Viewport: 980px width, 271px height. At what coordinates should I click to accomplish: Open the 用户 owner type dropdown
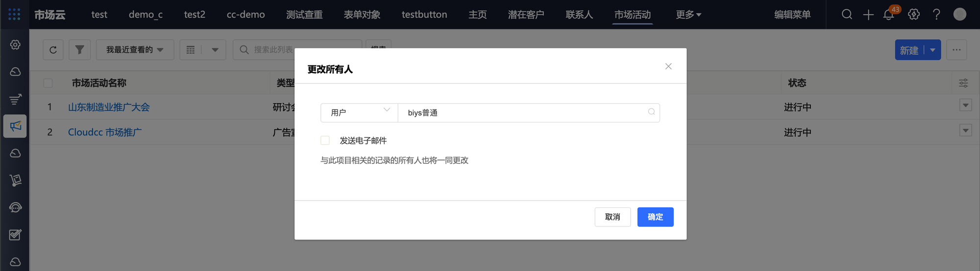pyautogui.click(x=359, y=113)
